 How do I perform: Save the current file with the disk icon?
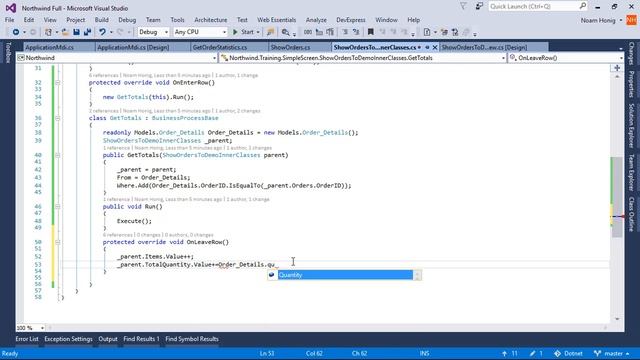pyautogui.click(x=76, y=32)
